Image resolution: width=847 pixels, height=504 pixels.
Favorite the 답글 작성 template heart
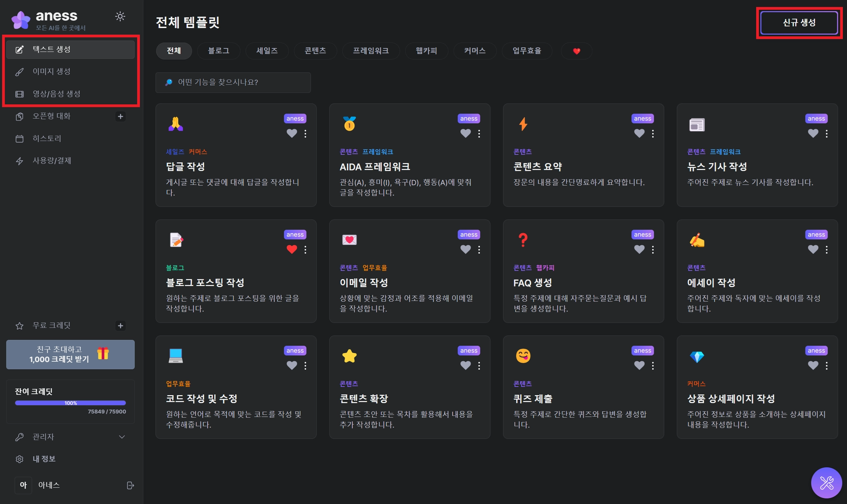pyautogui.click(x=292, y=133)
